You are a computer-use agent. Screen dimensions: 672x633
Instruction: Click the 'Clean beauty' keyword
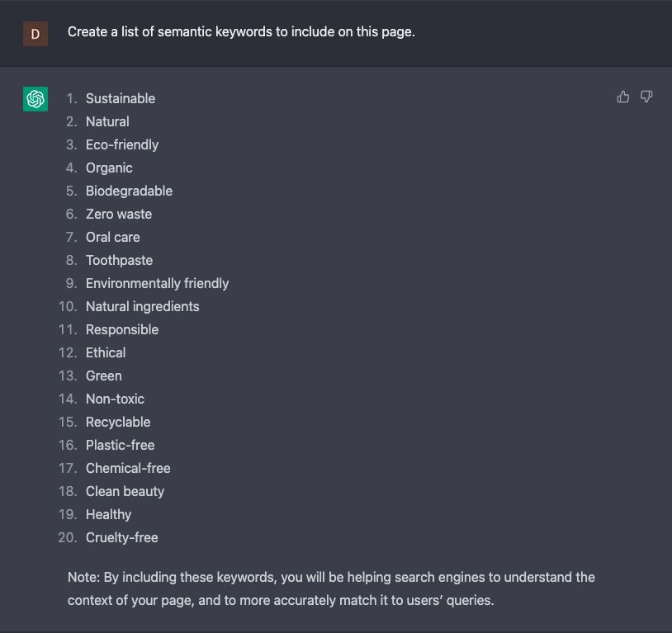[125, 492]
